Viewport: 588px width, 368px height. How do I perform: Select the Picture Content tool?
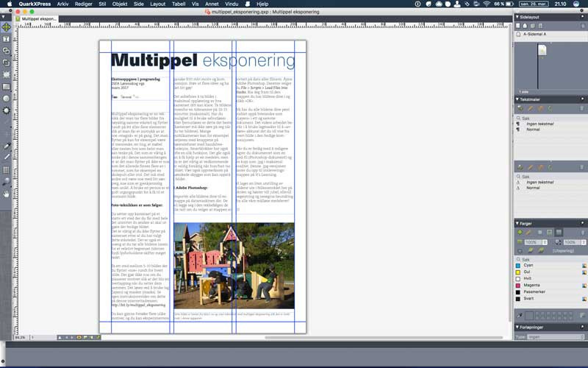tap(6, 74)
